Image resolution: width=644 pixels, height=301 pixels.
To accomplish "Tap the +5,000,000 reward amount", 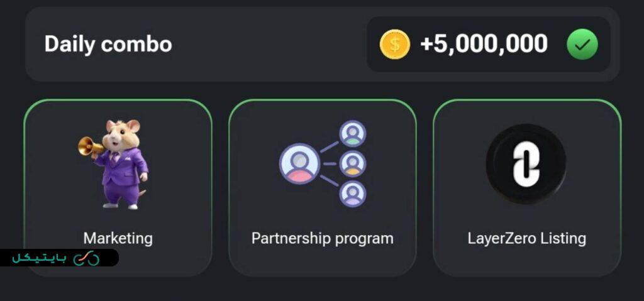I will [484, 45].
